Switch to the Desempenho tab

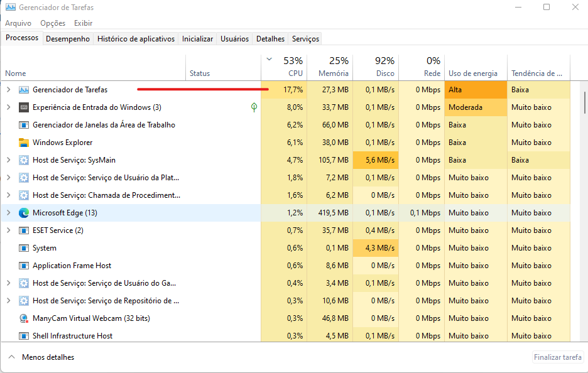68,38
